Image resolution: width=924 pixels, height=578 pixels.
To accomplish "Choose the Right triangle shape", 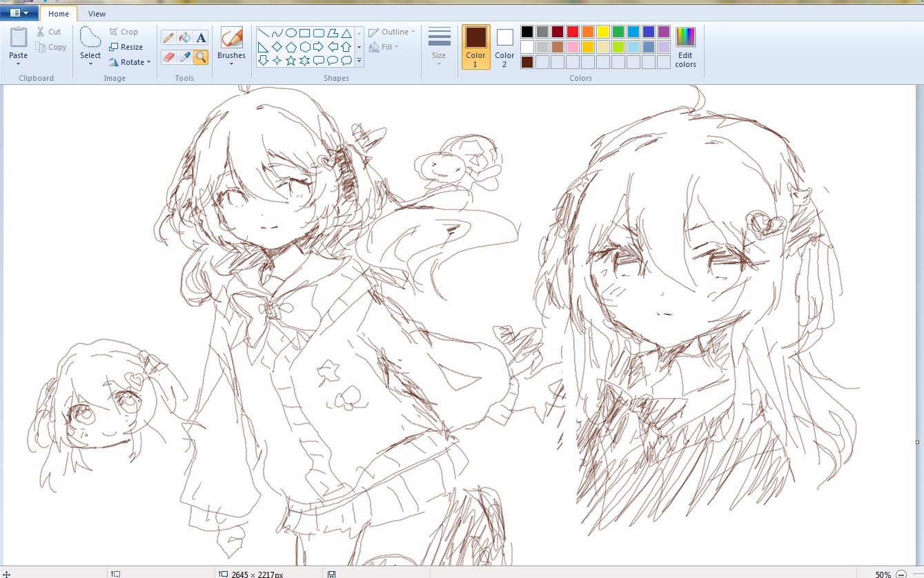I will pos(263,47).
